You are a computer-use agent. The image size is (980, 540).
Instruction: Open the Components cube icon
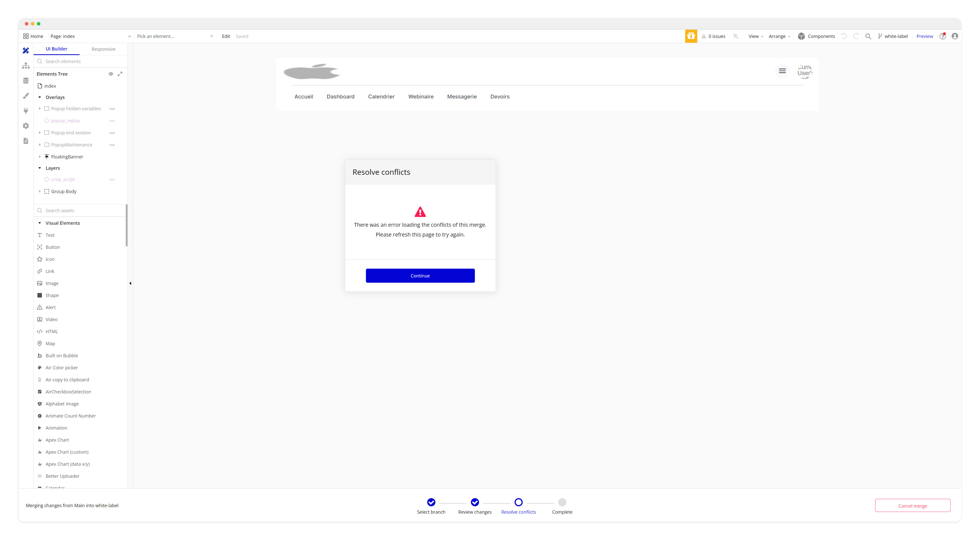801,36
